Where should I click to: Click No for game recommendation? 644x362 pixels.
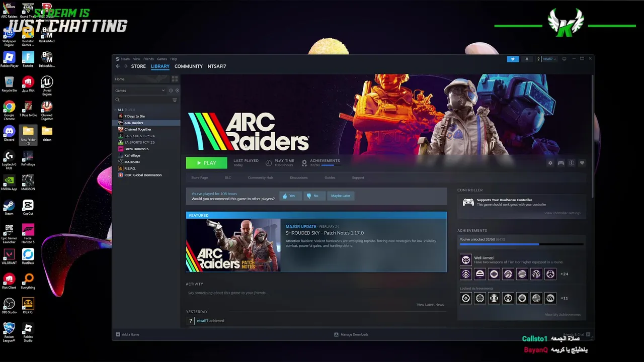[313, 196]
